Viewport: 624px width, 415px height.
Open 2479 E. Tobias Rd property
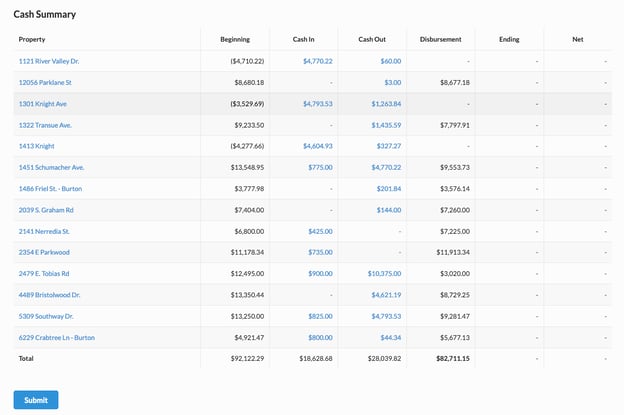(x=44, y=273)
